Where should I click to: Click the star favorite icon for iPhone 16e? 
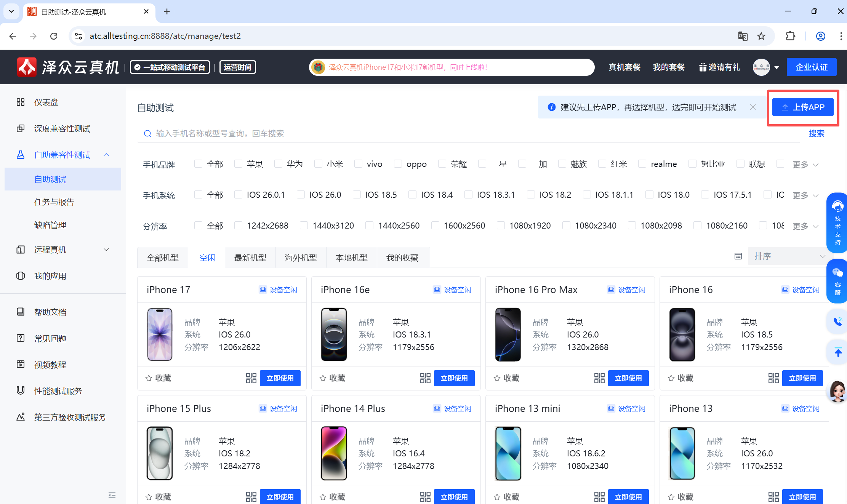click(x=323, y=378)
